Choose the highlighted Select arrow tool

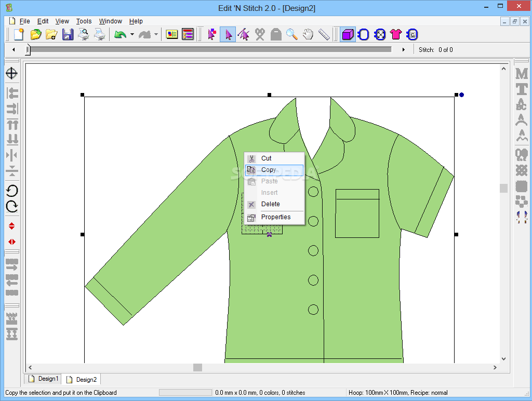228,34
